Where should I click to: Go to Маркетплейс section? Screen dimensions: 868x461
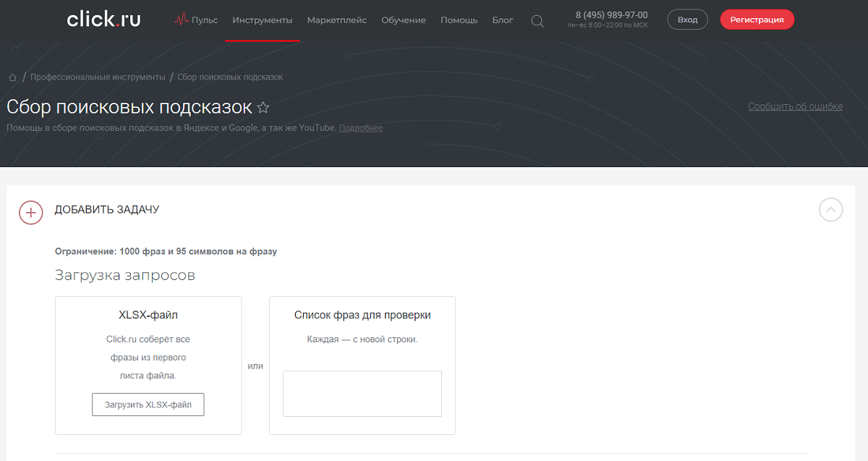pyautogui.click(x=336, y=20)
